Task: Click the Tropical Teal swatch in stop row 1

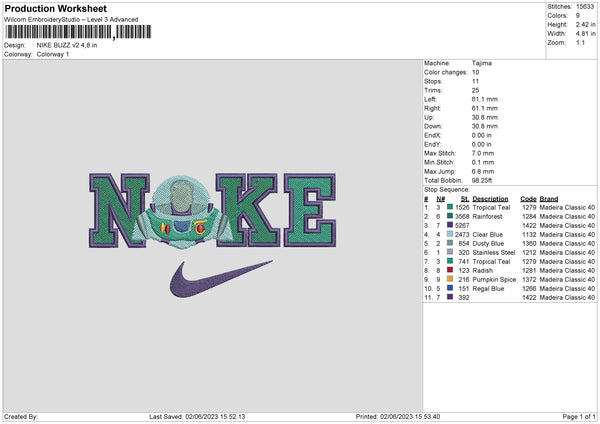Action: point(450,207)
